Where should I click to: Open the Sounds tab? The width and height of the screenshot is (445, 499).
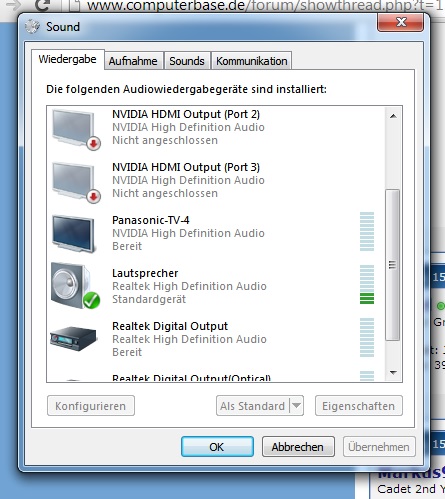coord(187,61)
